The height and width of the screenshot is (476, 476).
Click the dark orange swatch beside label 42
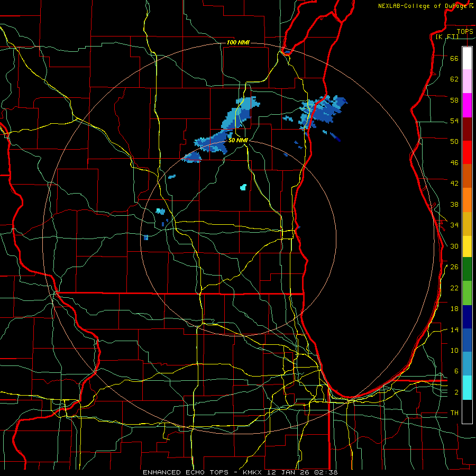(x=467, y=176)
